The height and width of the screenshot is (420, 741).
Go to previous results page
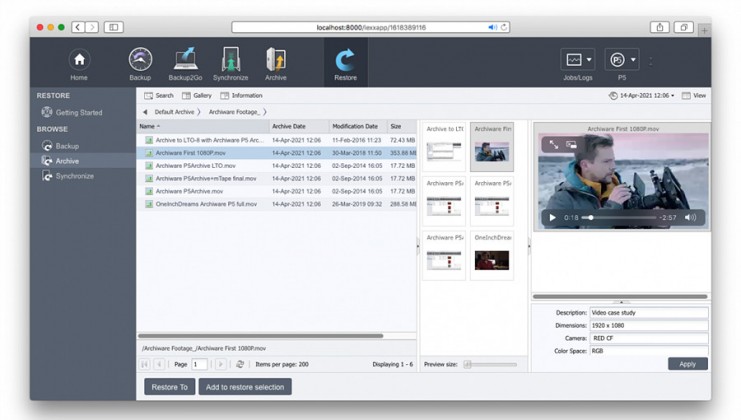pyautogui.click(x=159, y=364)
